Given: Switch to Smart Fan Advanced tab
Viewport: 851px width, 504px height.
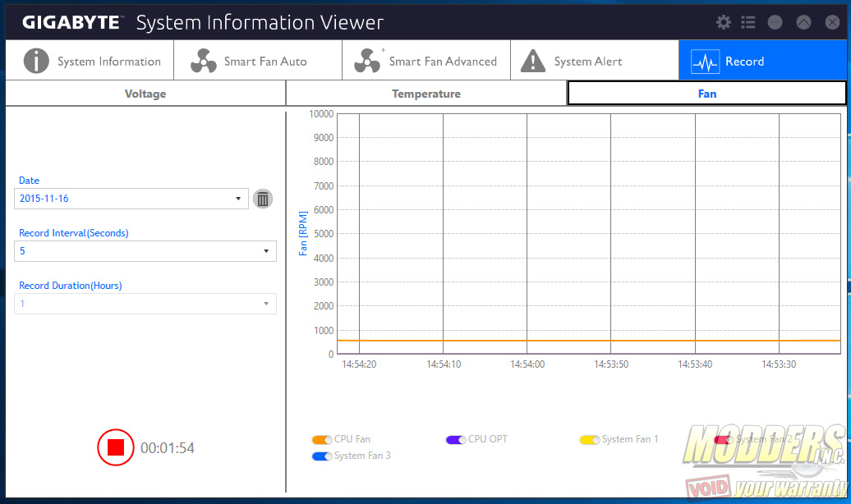Looking at the screenshot, I should (x=426, y=60).
